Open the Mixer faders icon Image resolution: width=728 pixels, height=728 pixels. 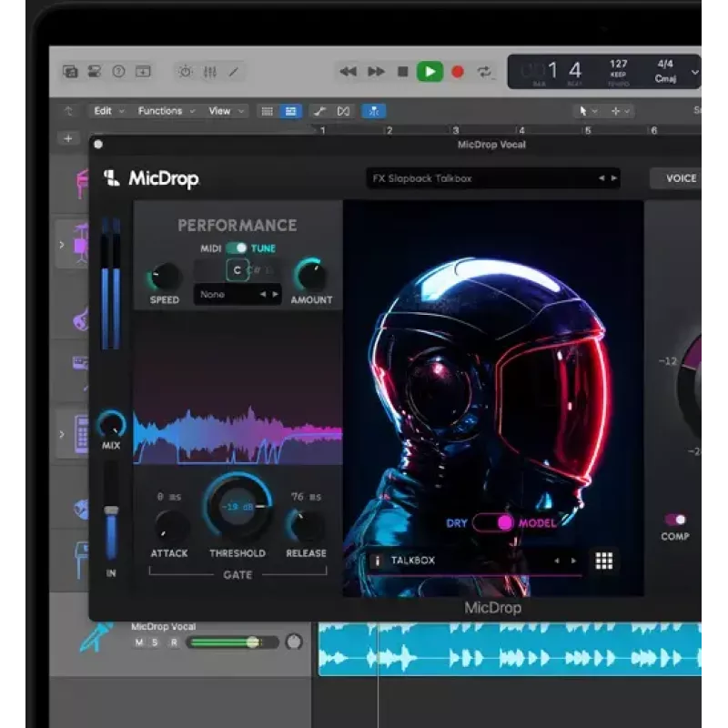click(210, 72)
